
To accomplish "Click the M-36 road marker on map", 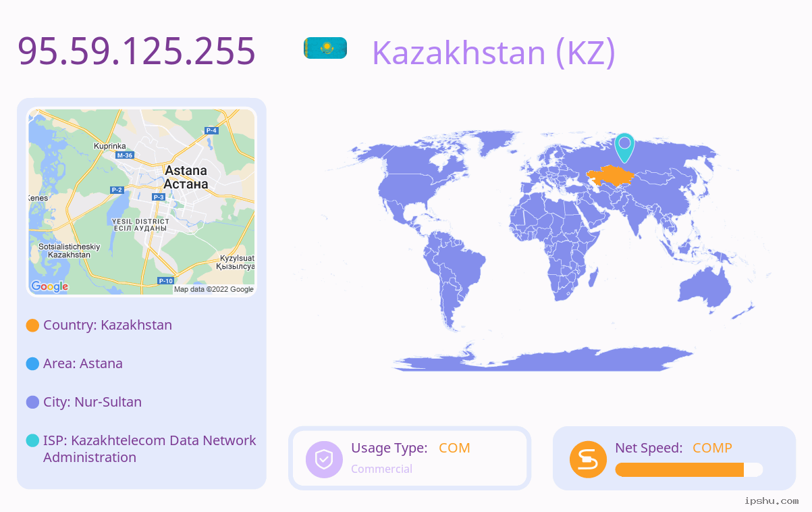I will [x=125, y=155].
